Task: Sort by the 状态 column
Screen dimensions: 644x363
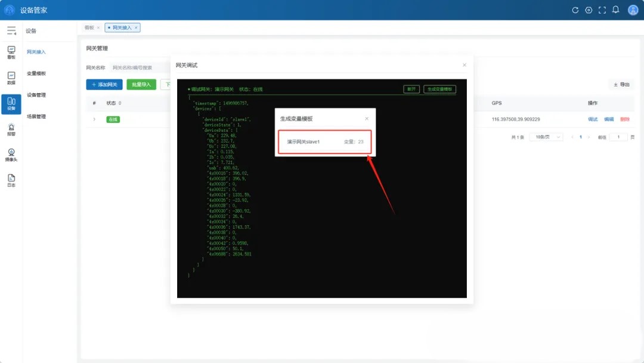Action: click(120, 103)
